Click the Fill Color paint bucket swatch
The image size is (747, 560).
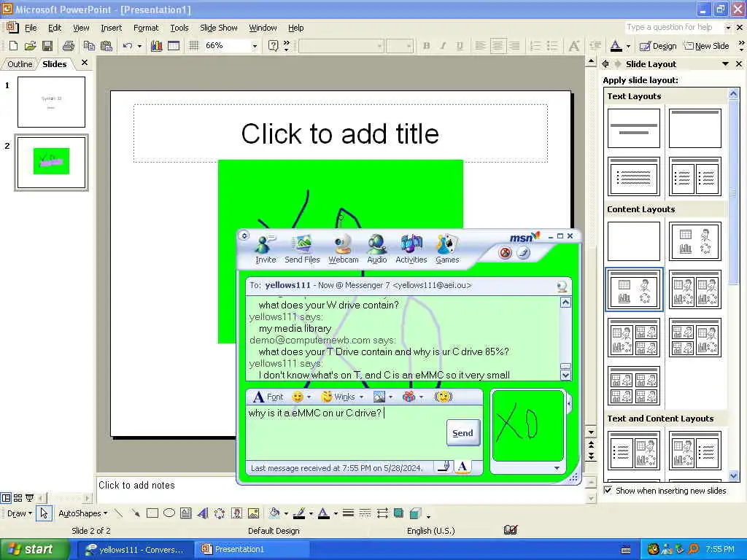pos(274,513)
